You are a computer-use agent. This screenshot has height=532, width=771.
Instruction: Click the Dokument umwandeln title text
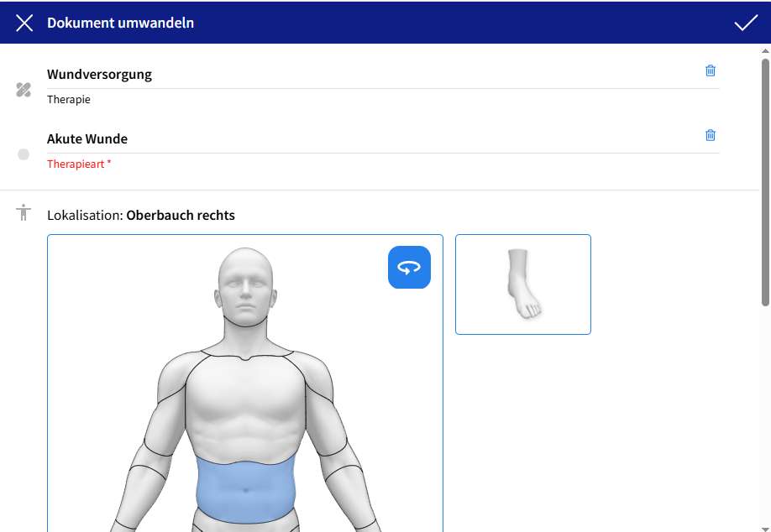(120, 23)
